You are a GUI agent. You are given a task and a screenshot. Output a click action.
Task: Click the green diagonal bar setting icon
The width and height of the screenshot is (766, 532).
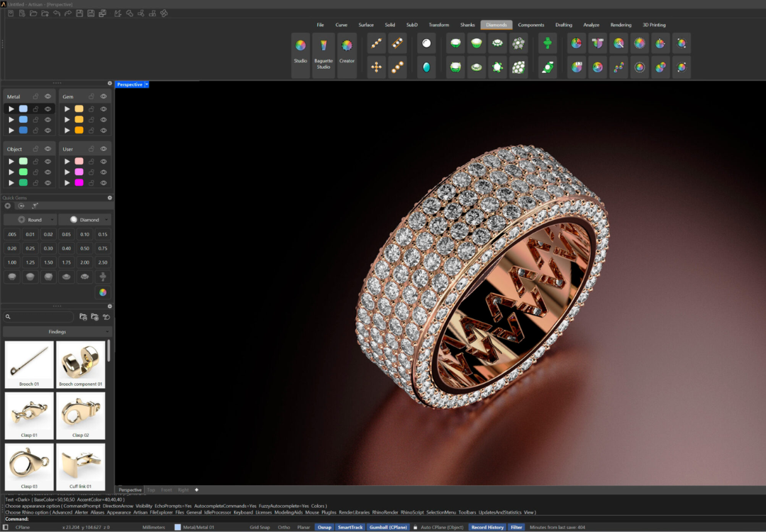pyautogui.click(x=548, y=67)
